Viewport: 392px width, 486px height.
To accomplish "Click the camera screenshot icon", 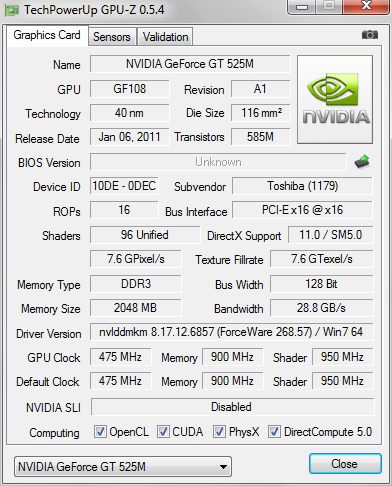I will [370, 34].
